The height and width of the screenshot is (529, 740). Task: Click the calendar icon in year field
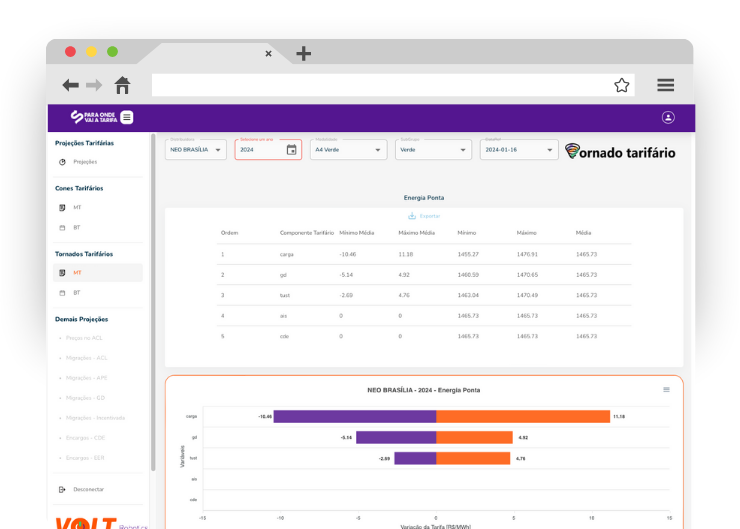coord(291,150)
